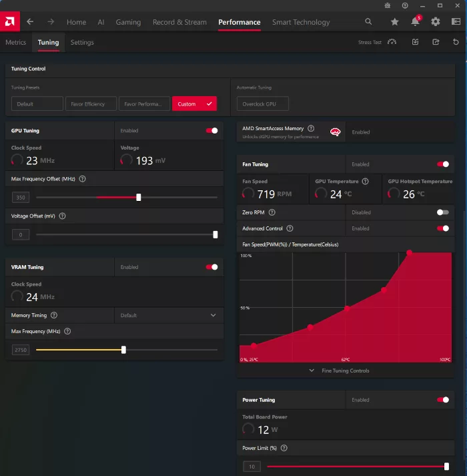Screen dimensions: 467x476
Task: Switch to the Settings subtab
Action: coord(82,43)
